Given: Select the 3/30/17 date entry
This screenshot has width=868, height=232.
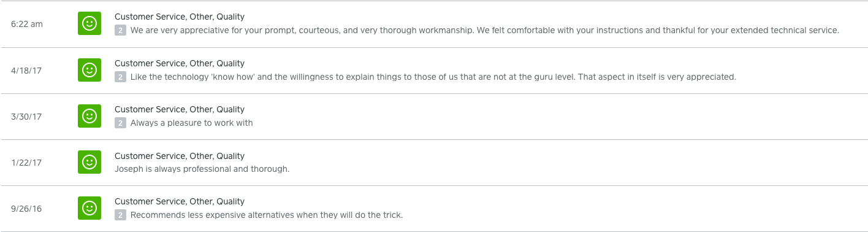Looking at the screenshot, I should 26,117.
